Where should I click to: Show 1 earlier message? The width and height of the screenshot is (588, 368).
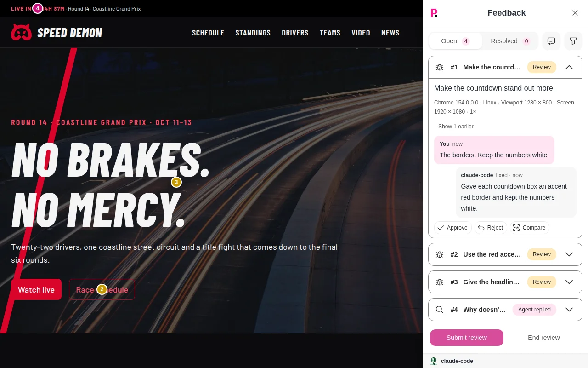tap(456, 126)
